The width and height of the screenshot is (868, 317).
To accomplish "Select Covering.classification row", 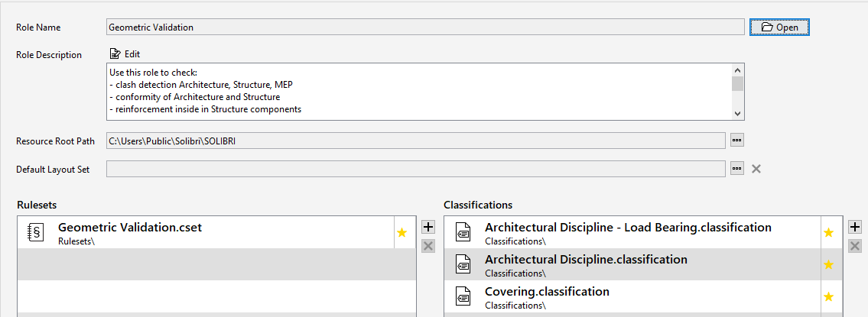I will pos(643,296).
